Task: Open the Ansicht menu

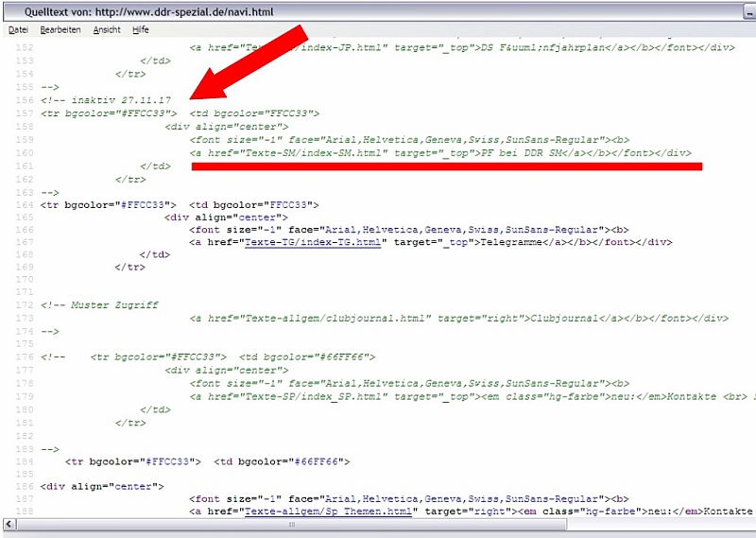Action: (x=106, y=30)
